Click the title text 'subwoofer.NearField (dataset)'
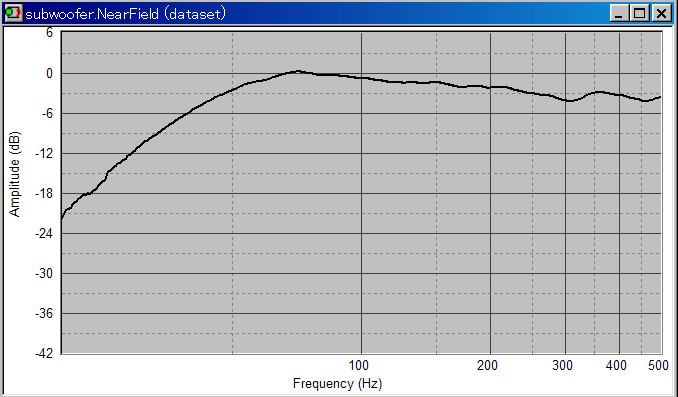The height and width of the screenshot is (397, 678). point(126,14)
